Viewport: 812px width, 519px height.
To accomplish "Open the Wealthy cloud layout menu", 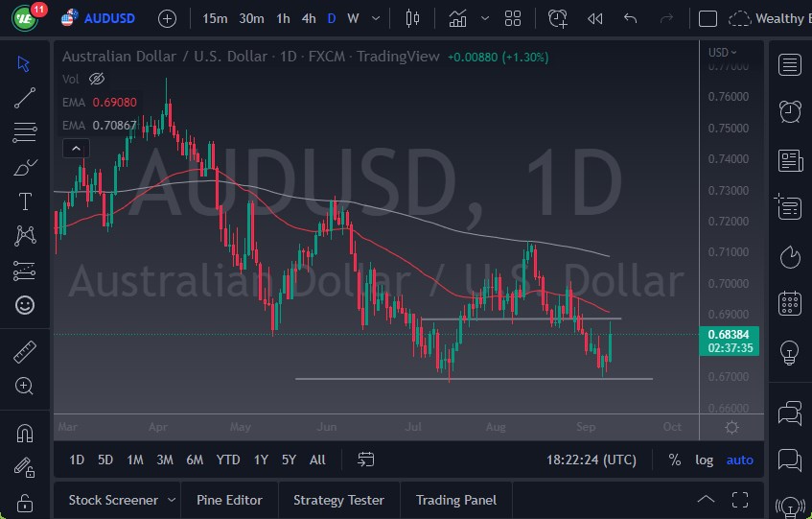I will pos(770,18).
